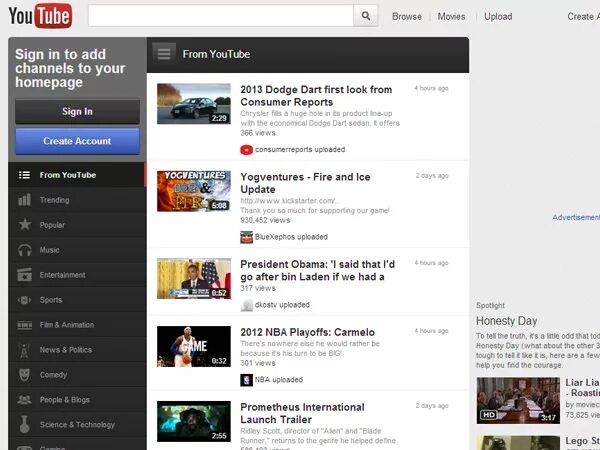Visit the BlueXephos uploader link
Image resolution: width=600 pixels, height=450 pixels.
coord(291,237)
